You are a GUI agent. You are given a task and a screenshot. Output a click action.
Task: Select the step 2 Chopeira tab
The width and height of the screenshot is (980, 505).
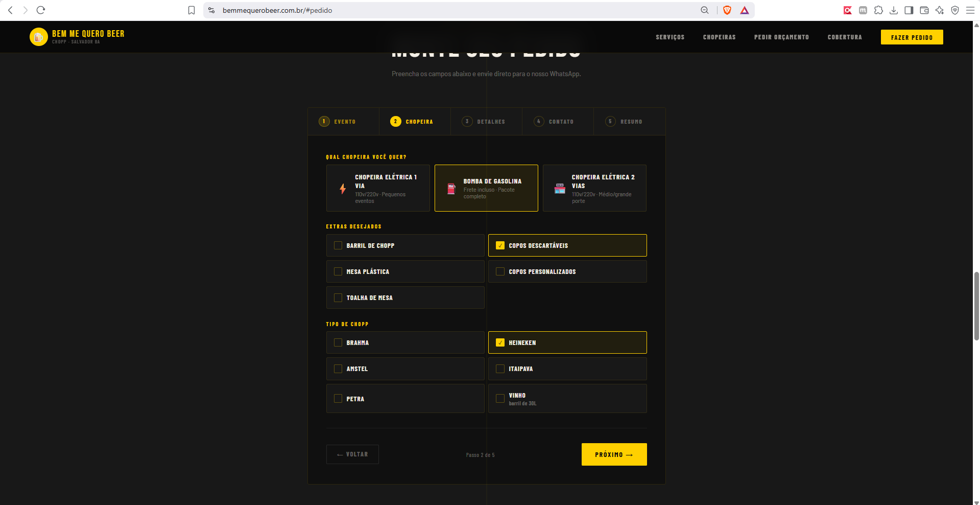(x=415, y=122)
